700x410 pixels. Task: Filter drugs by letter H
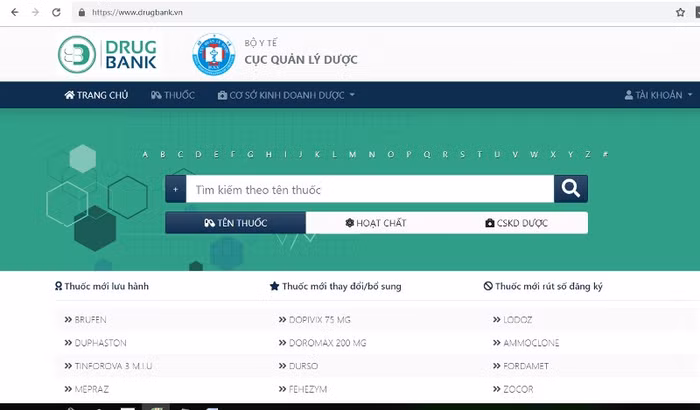pyautogui.click(x=269, y=155)
